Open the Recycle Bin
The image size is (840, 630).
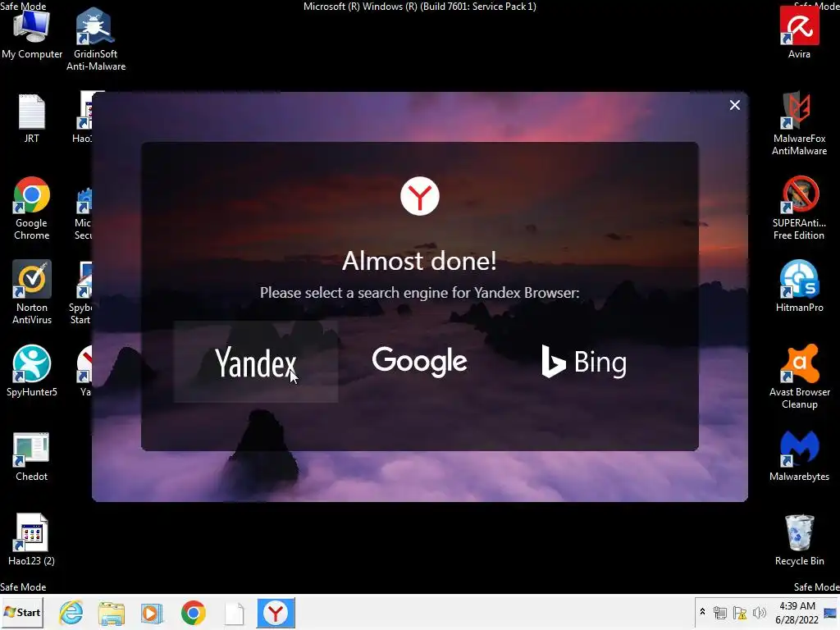click(x=799, y=540)
